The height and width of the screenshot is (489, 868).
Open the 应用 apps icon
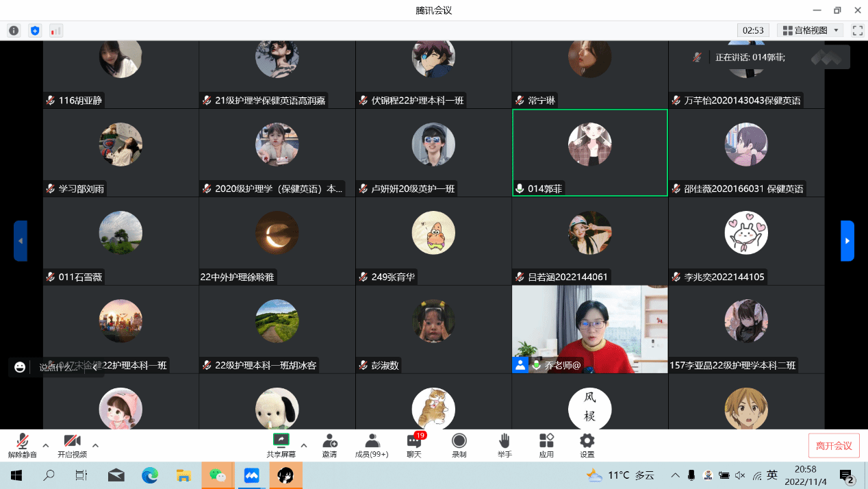(x=546, y=444)
